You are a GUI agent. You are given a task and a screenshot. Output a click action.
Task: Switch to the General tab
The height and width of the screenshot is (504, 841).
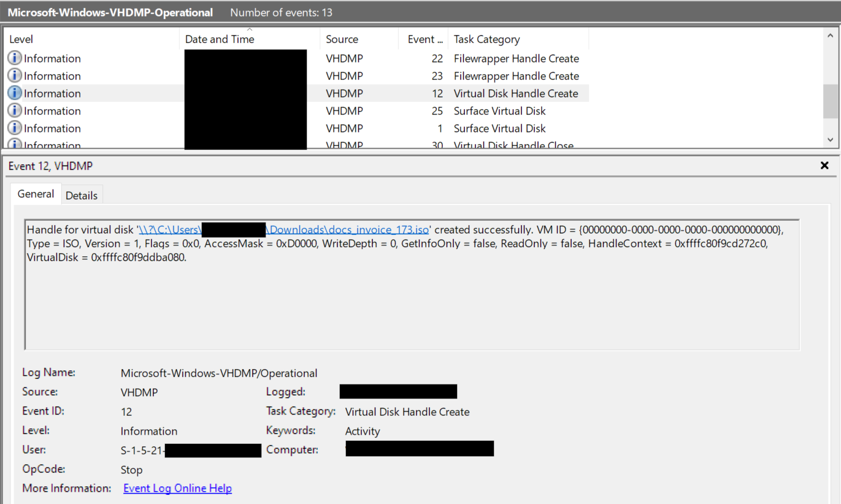[x=36, y=194]
